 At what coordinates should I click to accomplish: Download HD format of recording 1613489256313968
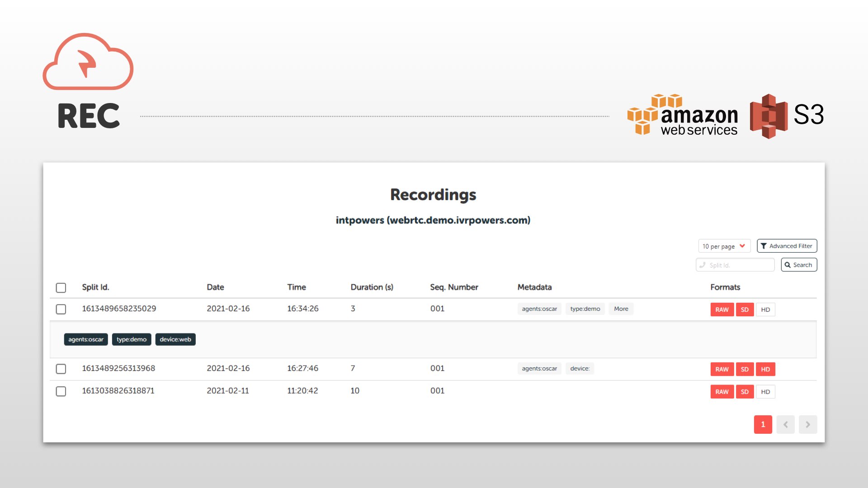[765, 369]
